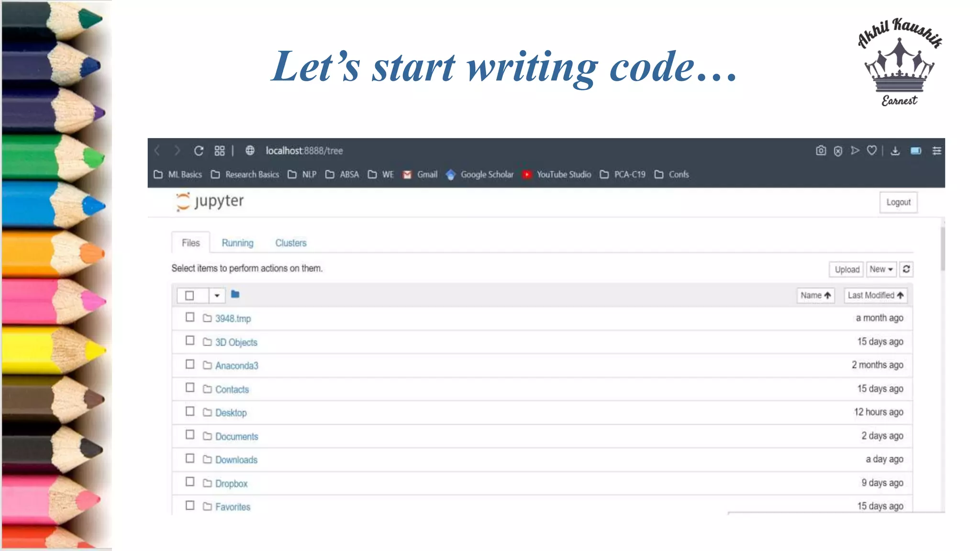Click the blue root folder breadcrumb icon
The image size is (980, 551).
[x=235, y=294]
